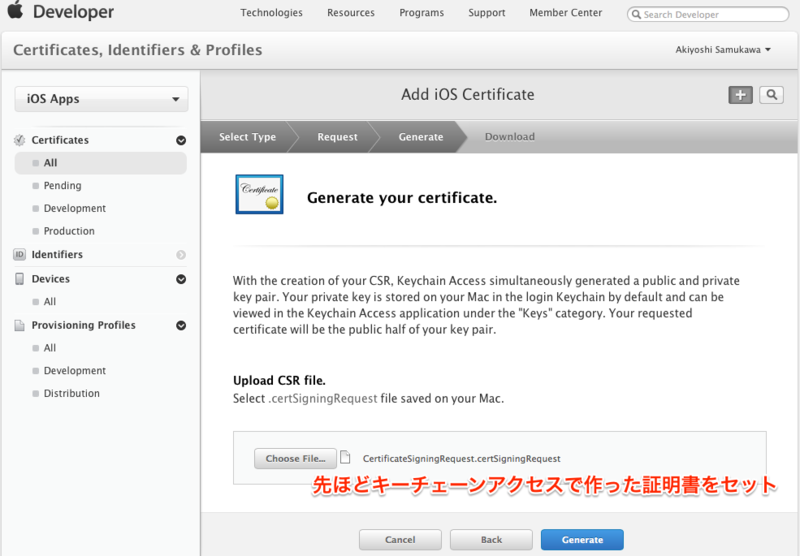Click the CertificateSigningRequest.certSigningRequest filename

tap(461, 459)
